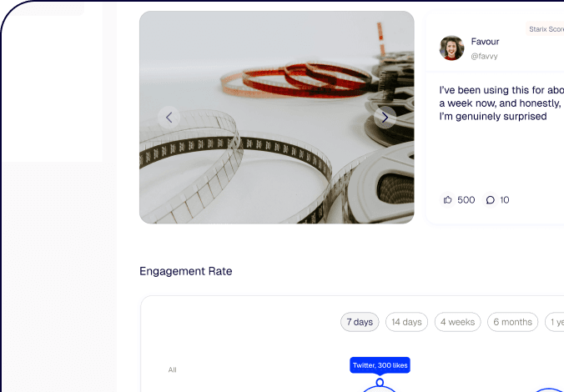Click the next image arrow on carousel
Viewport: 564px width, 392px height.
coord(385,118)
